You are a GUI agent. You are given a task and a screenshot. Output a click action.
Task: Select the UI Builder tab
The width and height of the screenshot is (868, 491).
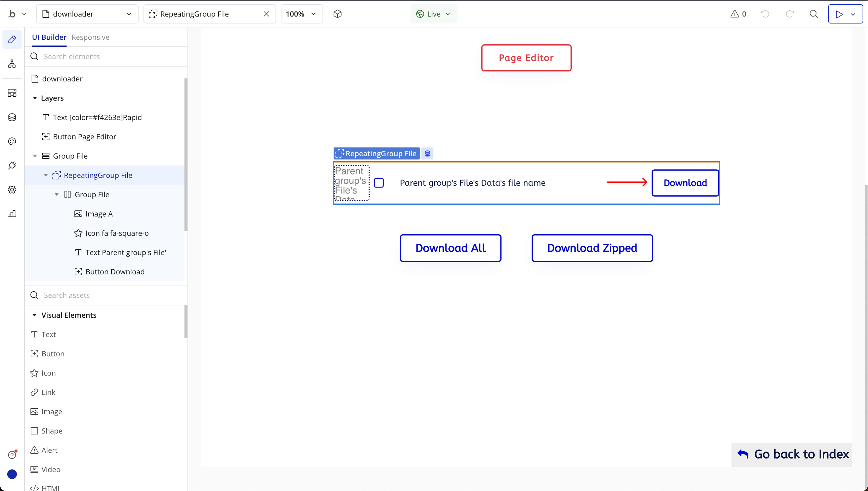point(49,37)
